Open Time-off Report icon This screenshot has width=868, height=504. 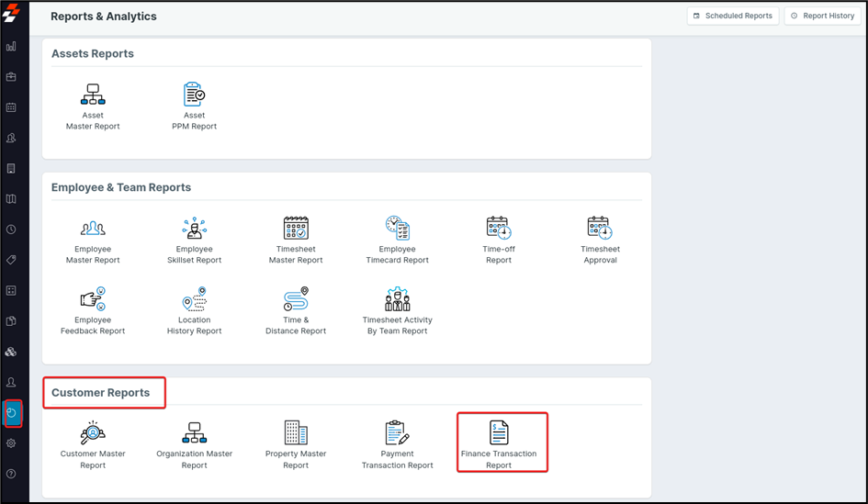click(499, 228)
